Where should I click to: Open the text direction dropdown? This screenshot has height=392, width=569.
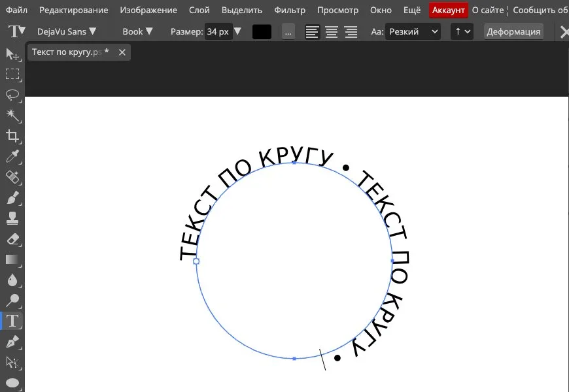pyautogui.click(x=462, y=32)
